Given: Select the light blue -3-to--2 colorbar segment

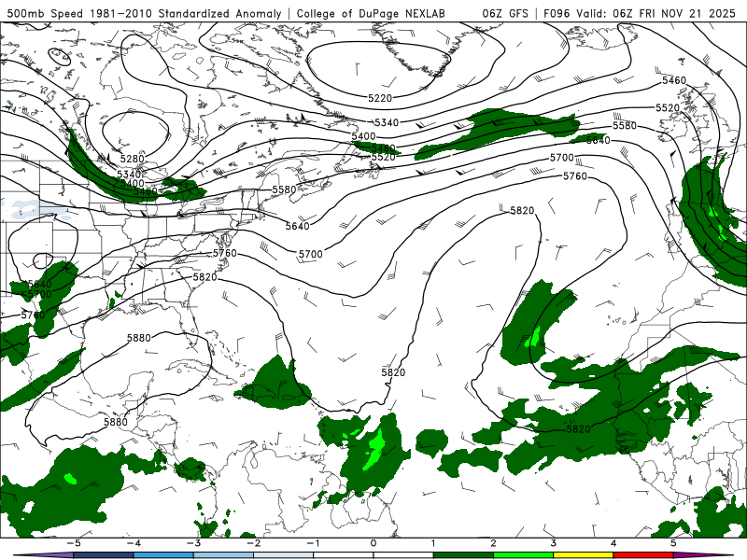Looking at the screenshot, I should pyautogui.click(x=223, y=555).
